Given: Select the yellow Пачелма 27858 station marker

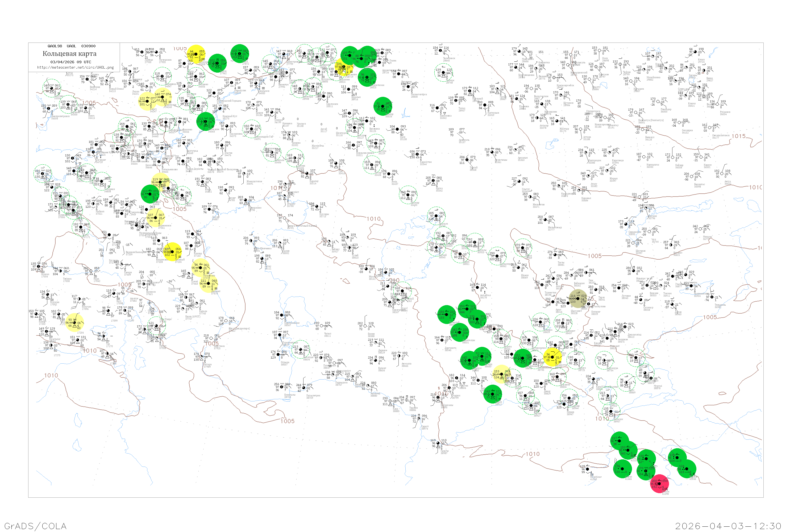Looking at the screenshot, I should pyautogui.click(x=196, y=54).
